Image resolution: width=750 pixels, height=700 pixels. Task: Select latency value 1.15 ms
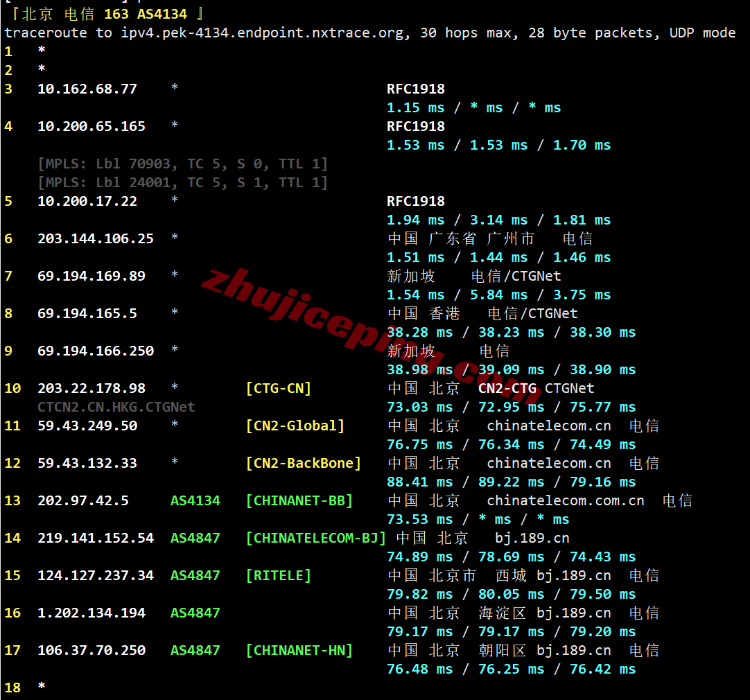(416, 107)
